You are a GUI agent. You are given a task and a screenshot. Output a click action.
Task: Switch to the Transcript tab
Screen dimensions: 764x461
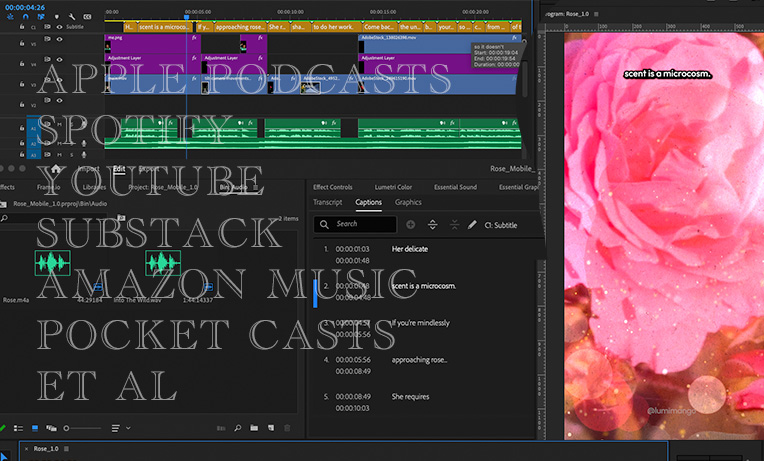tap(327, 202)
